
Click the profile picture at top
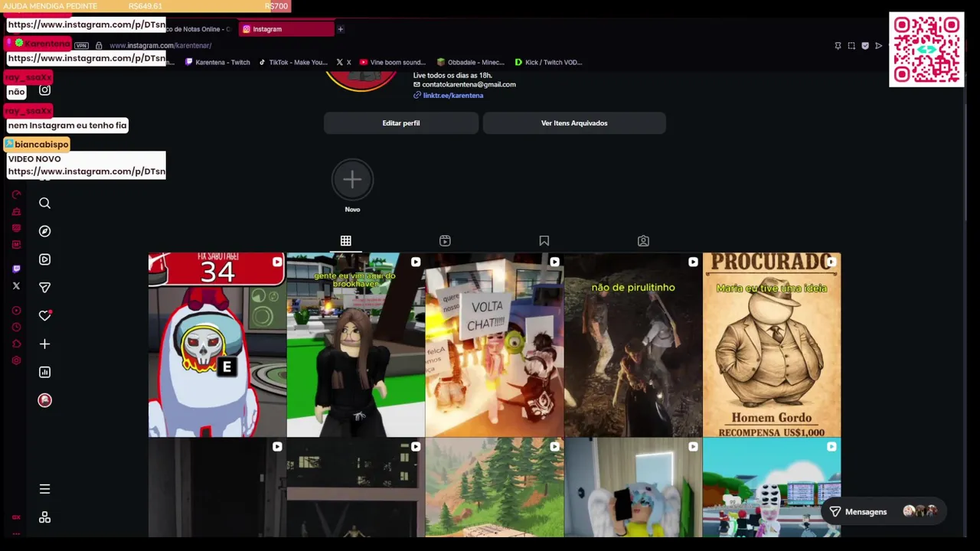click(361, 80)
